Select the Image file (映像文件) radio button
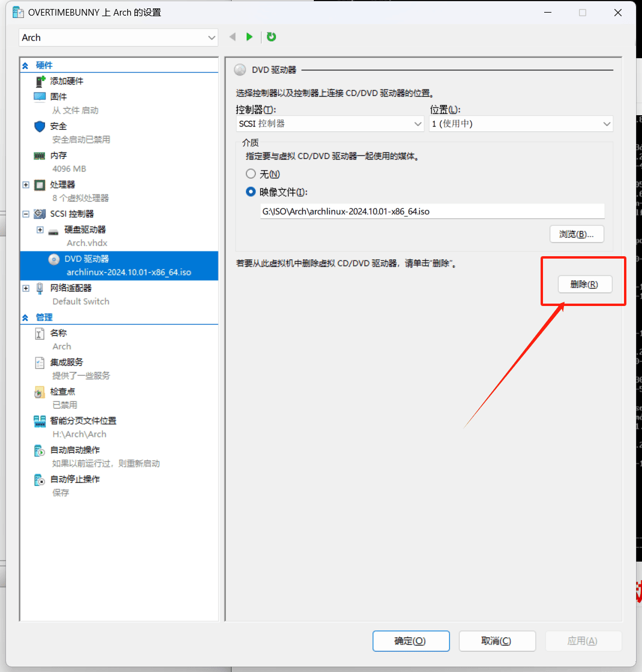642x672 pixels. coord(251,192)
